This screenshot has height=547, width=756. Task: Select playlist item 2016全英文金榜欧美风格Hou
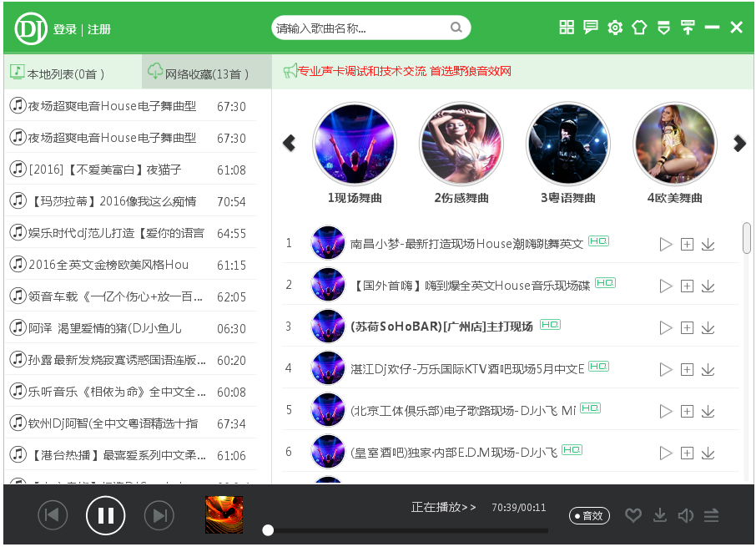point(130,265)
